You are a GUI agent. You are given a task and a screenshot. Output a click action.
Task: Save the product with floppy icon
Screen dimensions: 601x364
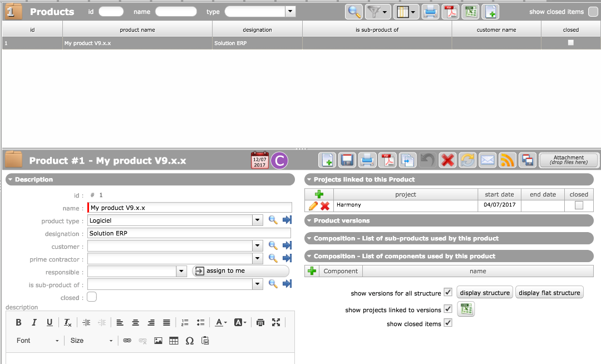pos(347,160)
